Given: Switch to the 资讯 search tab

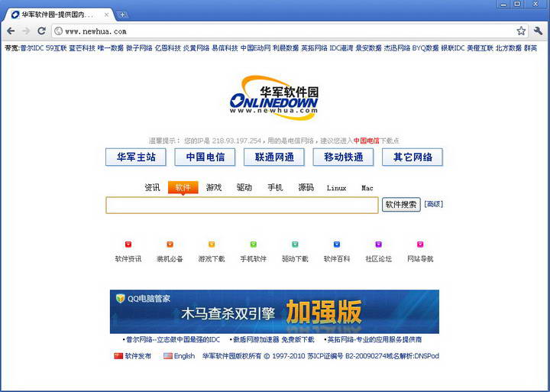Looking at the screenshot, I should (x=152, y=187).
